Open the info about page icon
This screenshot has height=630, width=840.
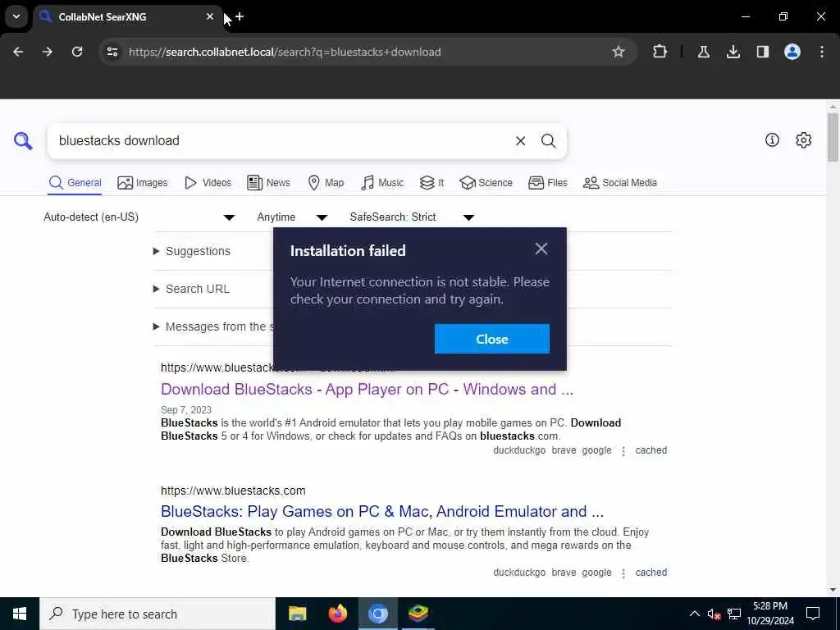[772, 139]
